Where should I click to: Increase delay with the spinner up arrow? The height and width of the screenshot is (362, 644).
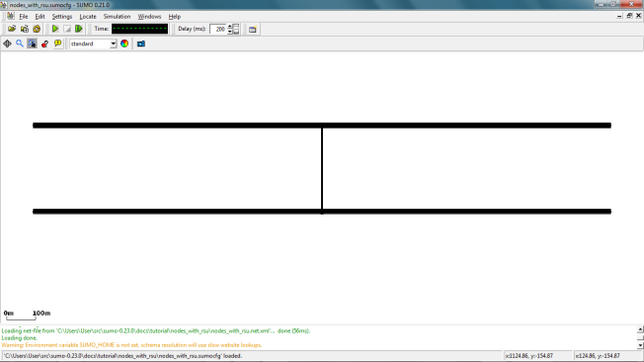click(x=230, y=27)
